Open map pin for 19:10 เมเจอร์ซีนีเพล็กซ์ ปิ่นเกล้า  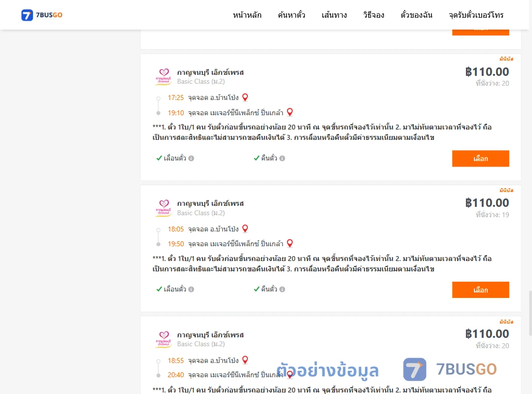[290, 112]
